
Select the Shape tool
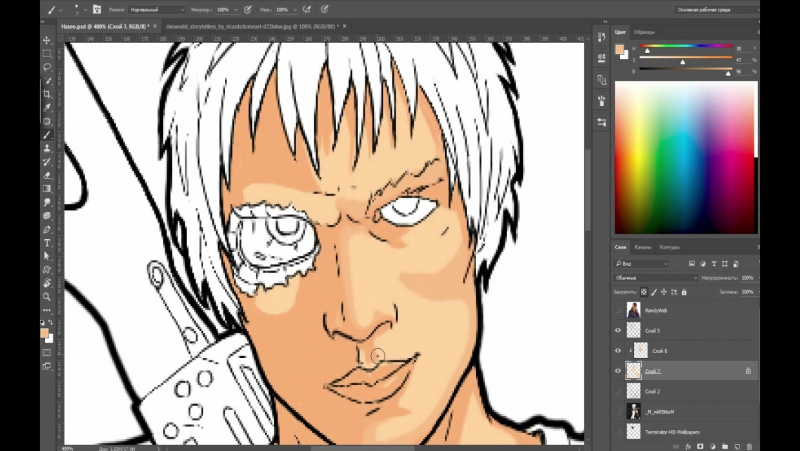(47, 269)
